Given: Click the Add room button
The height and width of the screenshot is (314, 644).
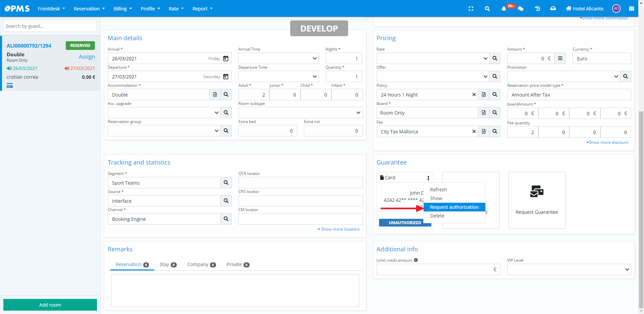Looking at the screenshot, I should click(x=50, y=305).
